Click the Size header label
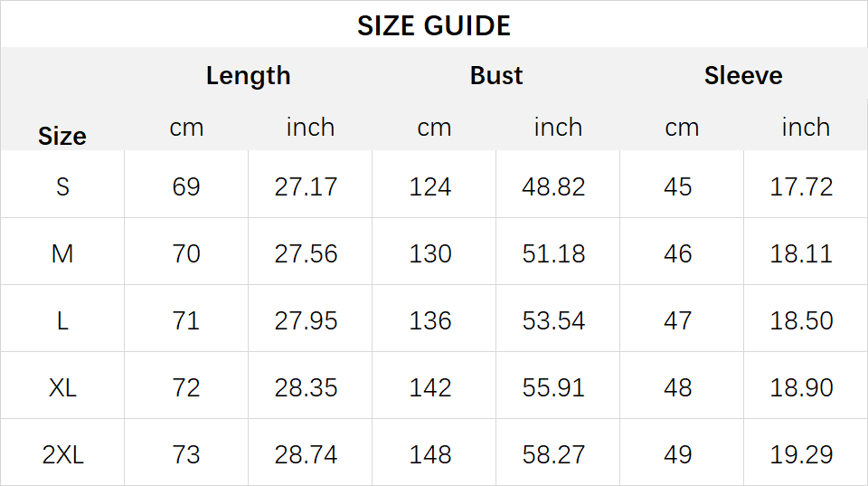This screenshot has width=868, height=486. 62,136
